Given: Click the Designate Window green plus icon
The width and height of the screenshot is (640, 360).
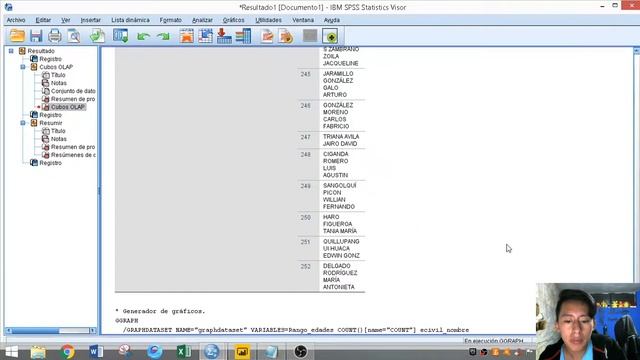Looking at the screenshot, I should [x=330, y=36].
